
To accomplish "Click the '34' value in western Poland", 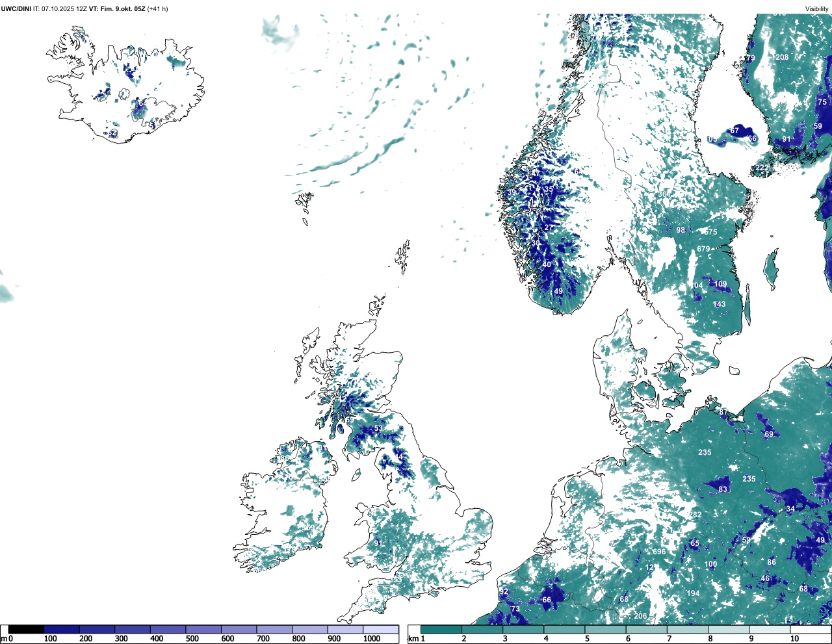I will click(790, 509).
